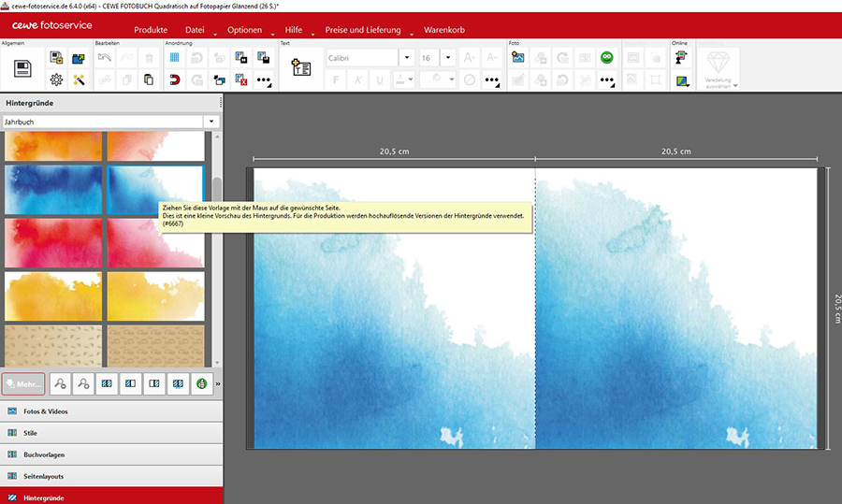This screenshot has width=842, height=504.
Task: Click the magic wand assistant icon
Action: click(79, 80)
